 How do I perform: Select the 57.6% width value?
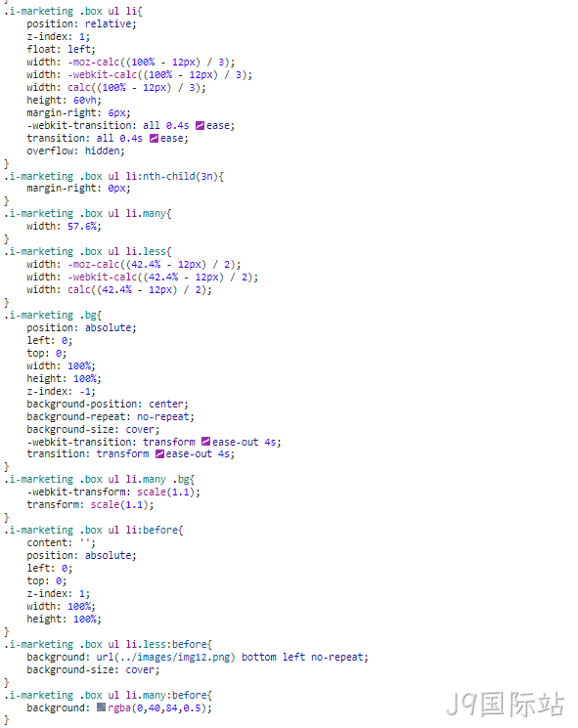82,227
